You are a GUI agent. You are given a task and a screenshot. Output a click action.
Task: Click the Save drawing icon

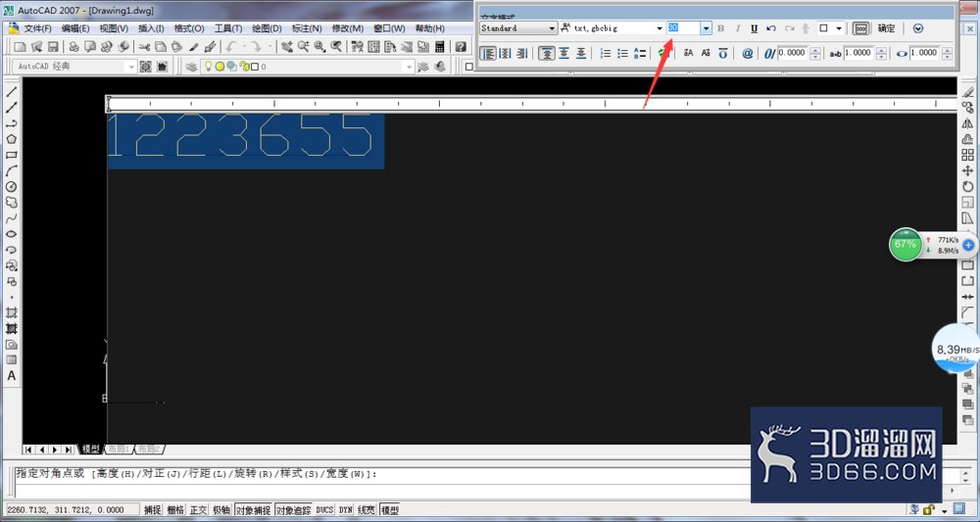[53, 47]
